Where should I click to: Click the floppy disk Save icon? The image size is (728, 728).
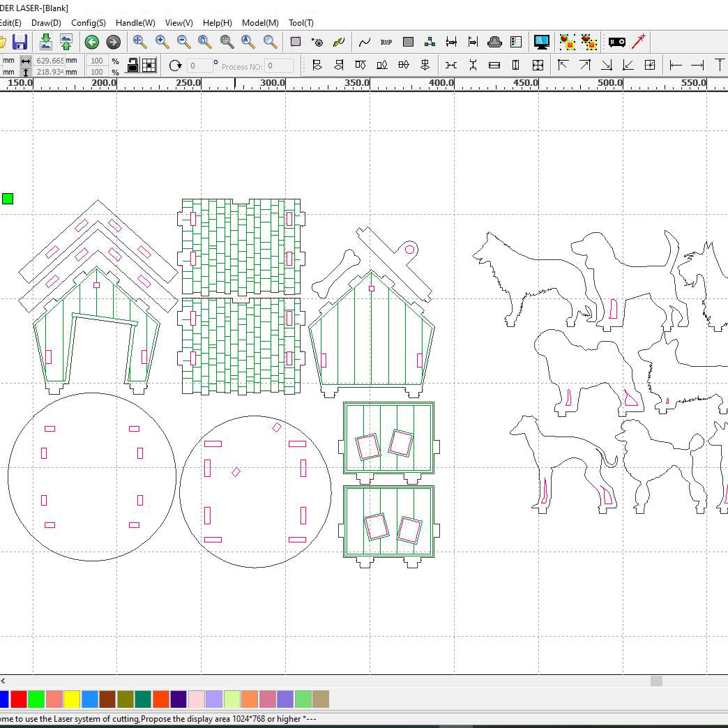pyautogui.click(x=20, y=42)
